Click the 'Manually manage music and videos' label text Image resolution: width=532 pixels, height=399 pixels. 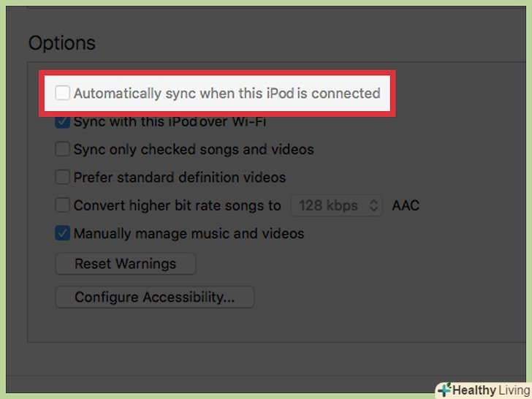pos(189,234)
